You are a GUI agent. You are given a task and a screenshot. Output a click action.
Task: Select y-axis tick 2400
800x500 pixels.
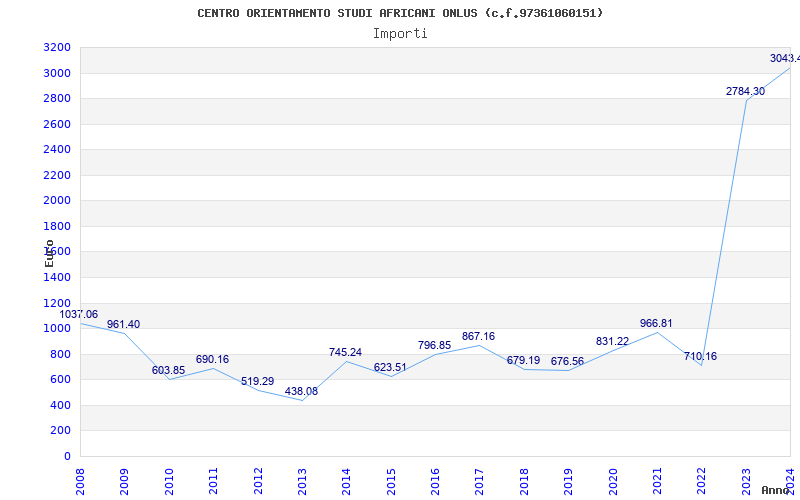tap(57, 149)
